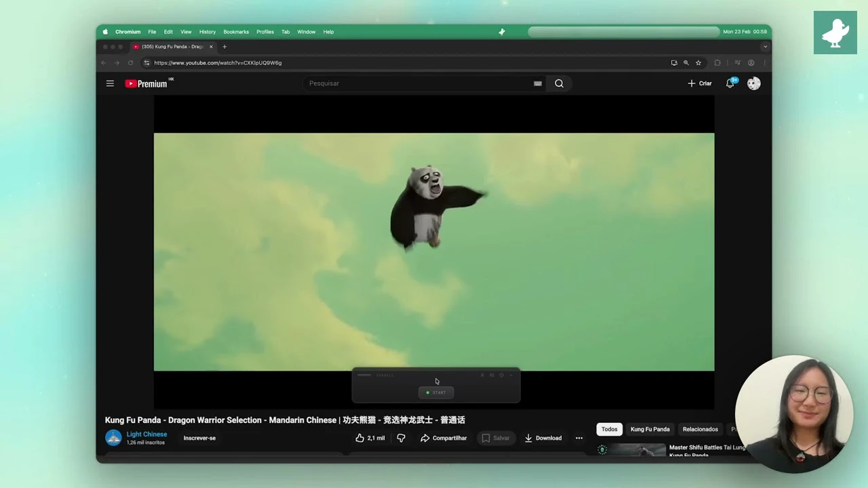
Task: Open the power icon in Seagull overlay
Action: pos(502,375)
